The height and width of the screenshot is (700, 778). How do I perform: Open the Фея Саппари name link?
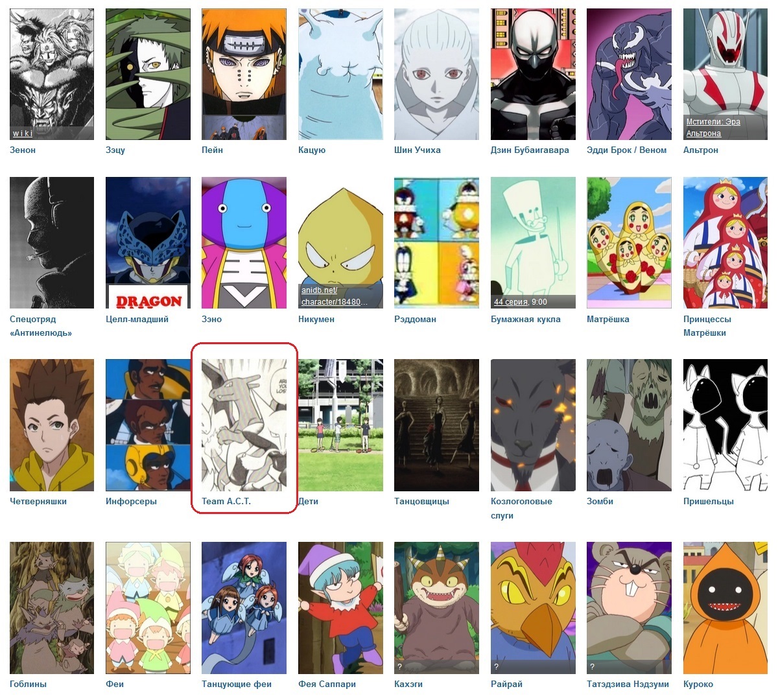click(327, 684)
